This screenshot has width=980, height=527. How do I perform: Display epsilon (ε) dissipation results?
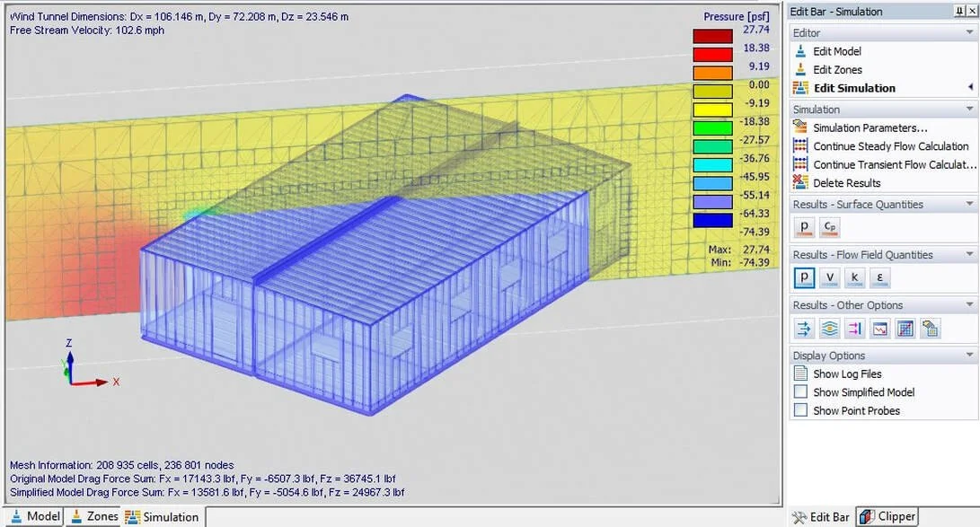coord(880,277)
